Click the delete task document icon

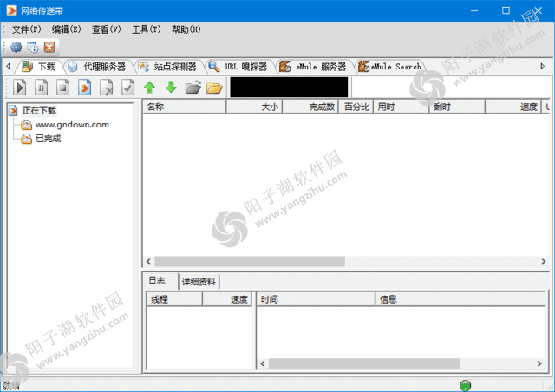pos(107,88)
